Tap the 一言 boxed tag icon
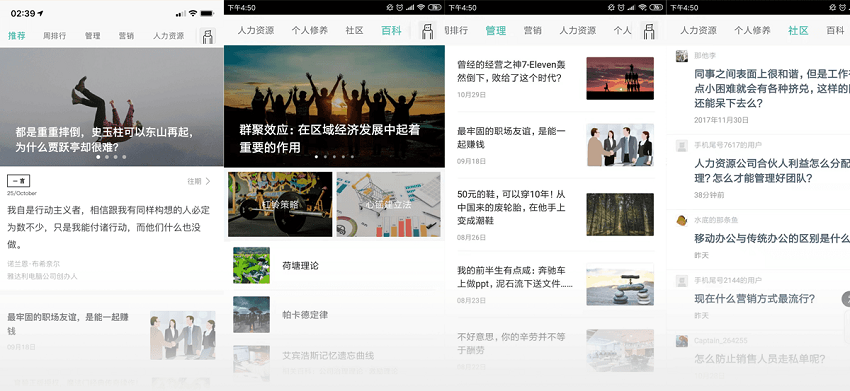850x391 pixels. (x=18, y=181)
